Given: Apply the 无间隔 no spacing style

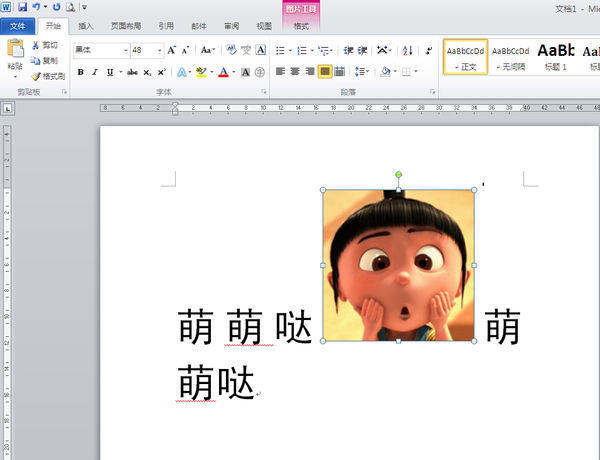Looking at the screenshot, I should 510,57.
